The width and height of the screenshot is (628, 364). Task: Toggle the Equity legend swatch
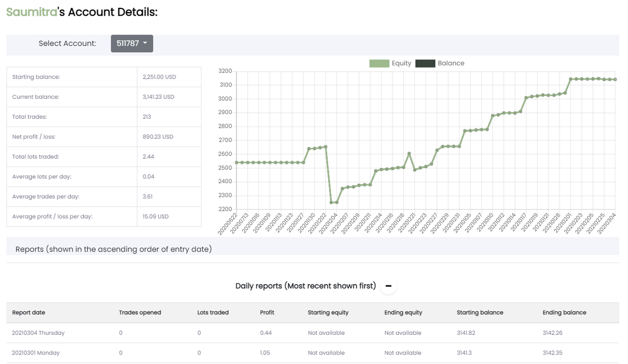tap(379, 63)
